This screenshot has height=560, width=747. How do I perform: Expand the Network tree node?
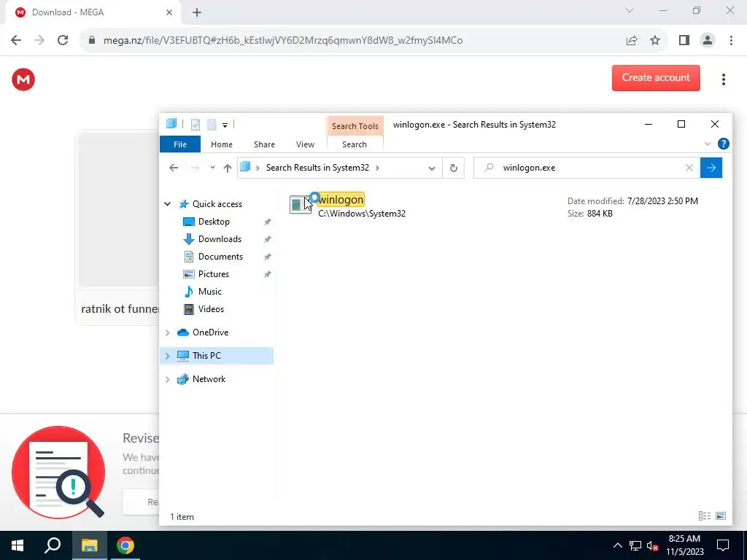(168, 379)
